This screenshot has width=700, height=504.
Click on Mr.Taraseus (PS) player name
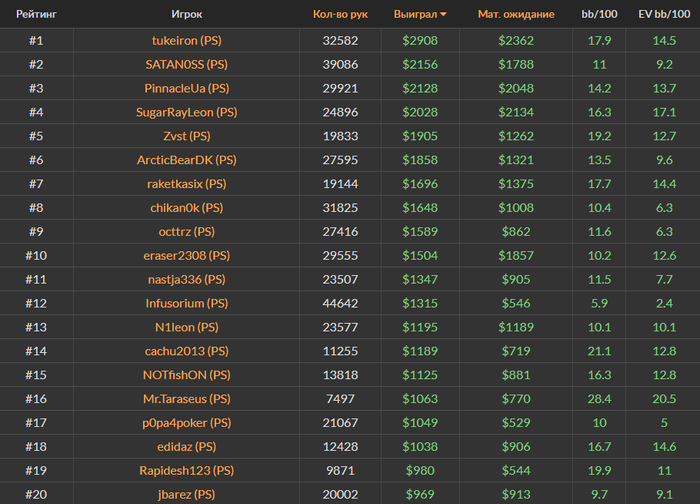(x=187, y=399)
